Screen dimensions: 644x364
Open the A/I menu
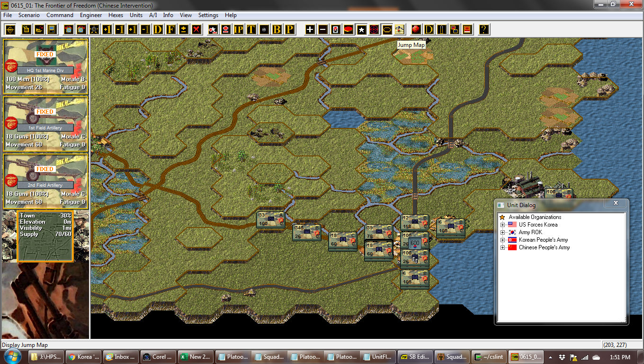(x=153, y=15)
